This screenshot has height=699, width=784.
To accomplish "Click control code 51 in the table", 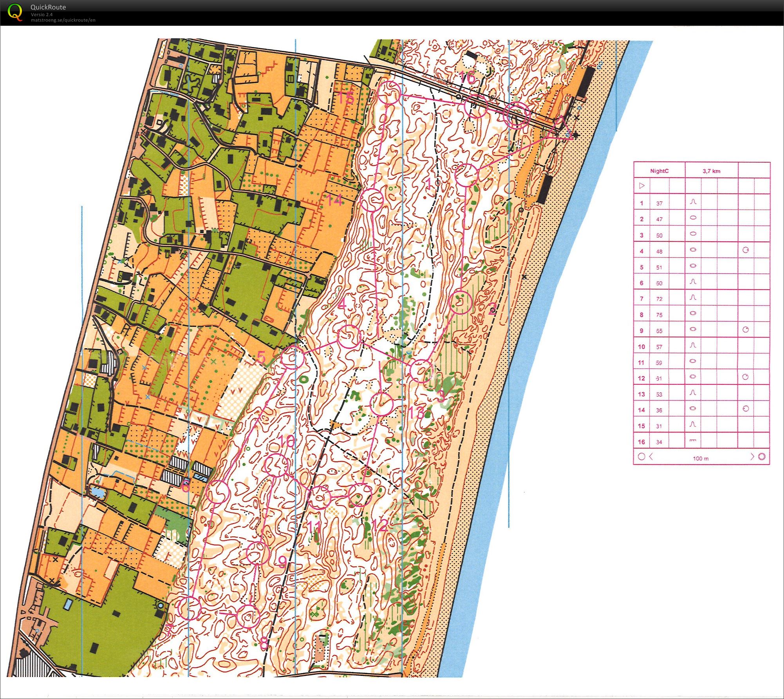I will coord(659,268).
